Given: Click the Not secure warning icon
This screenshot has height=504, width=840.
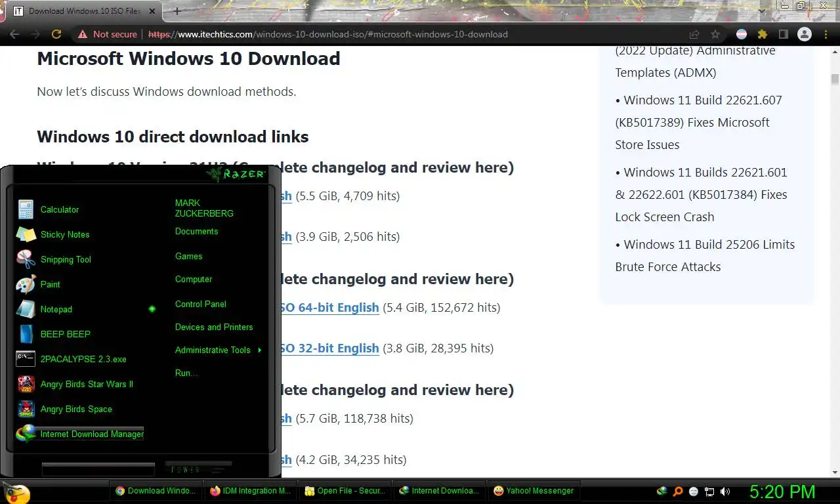Looking at the screenshot, I should pos(83,34).
